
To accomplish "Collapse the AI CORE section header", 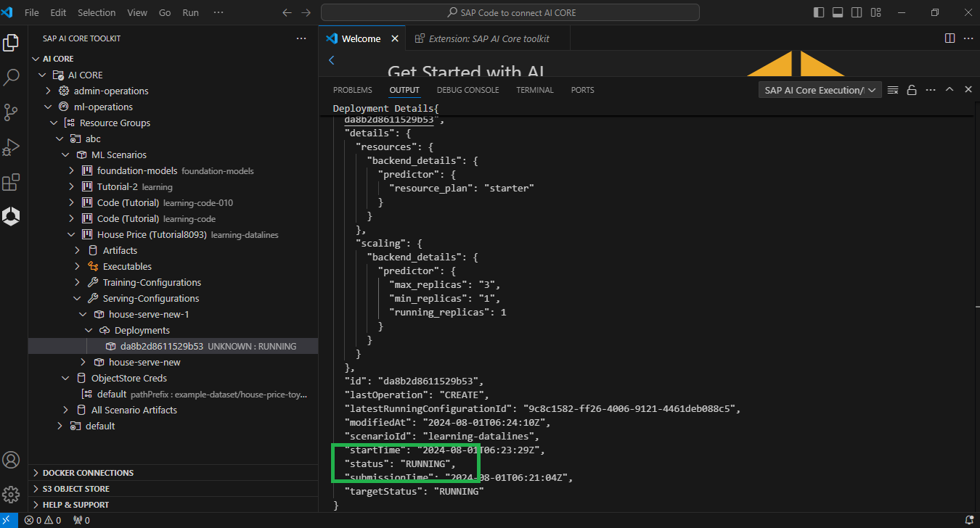I will pyautogui.click(x=173, y=59).
